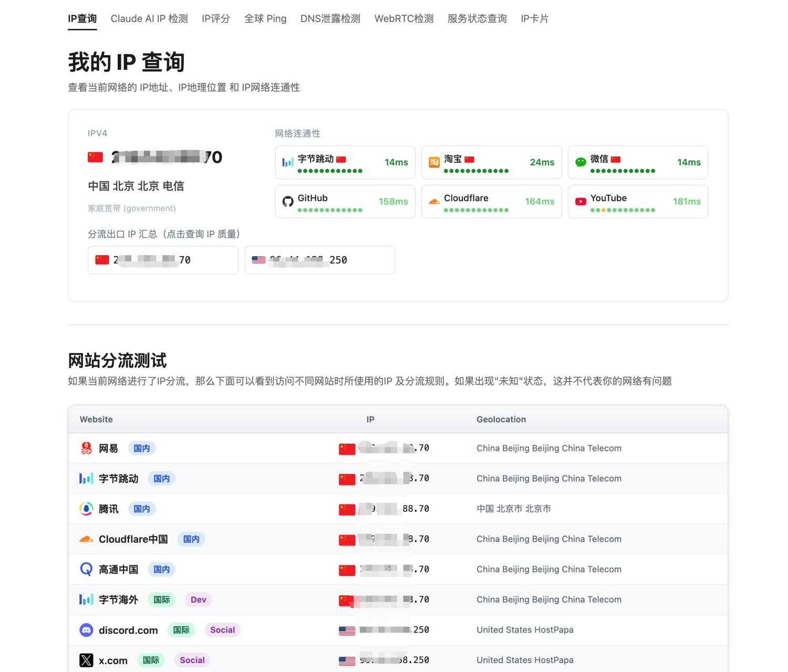Click the Dev tag beside 字节海外
The width and height of the screenshot is (788, 672).
point(198,600)
